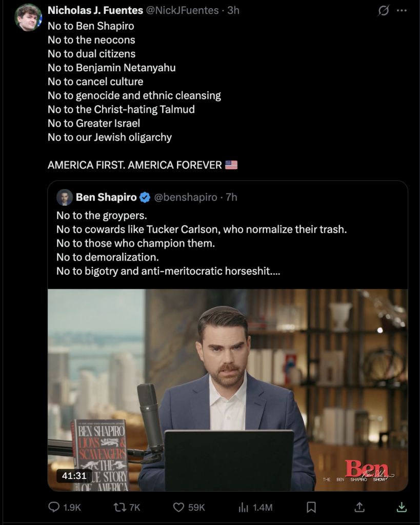Open the three-dot more options menu
The image size is (420, 525).
pyautogui.click(x=402, y=10)
